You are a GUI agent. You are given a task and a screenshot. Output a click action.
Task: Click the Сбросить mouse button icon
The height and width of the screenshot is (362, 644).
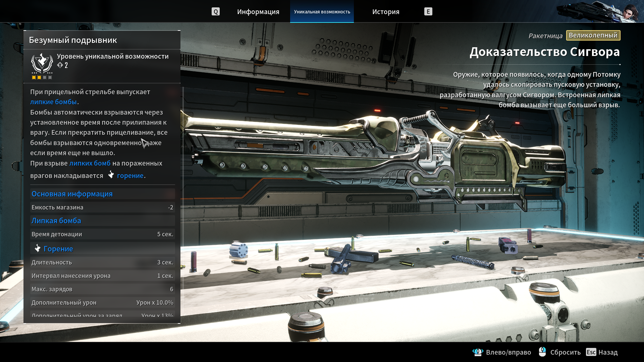point(542,352)
